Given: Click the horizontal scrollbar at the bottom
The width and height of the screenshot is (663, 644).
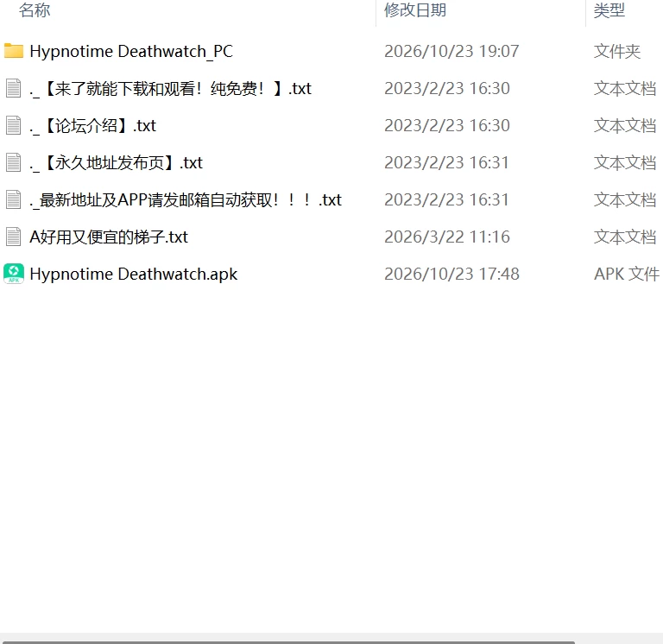Looking at the screenshot, I should tap(289, 642).
